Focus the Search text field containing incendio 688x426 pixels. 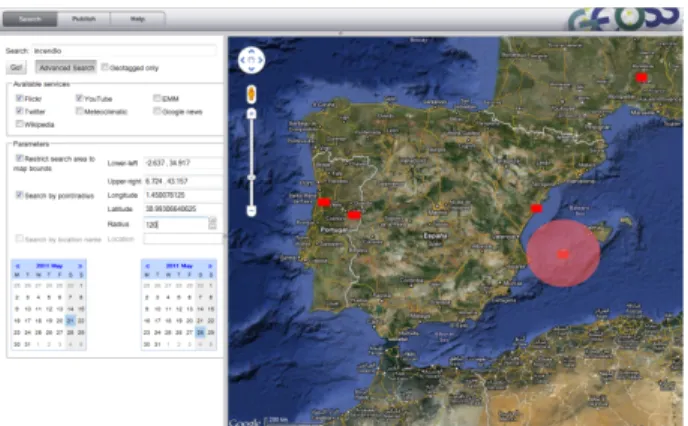(x=124, y=51)
